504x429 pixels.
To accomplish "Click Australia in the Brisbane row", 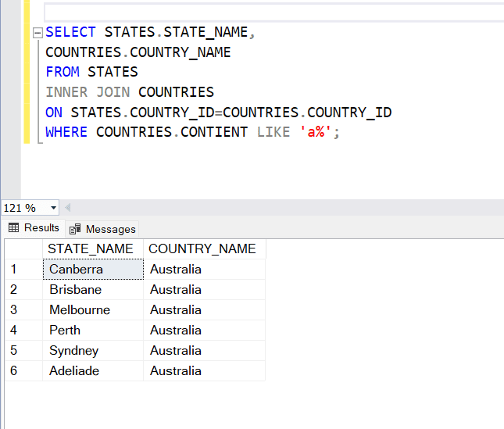I will [x=205, y=290].
